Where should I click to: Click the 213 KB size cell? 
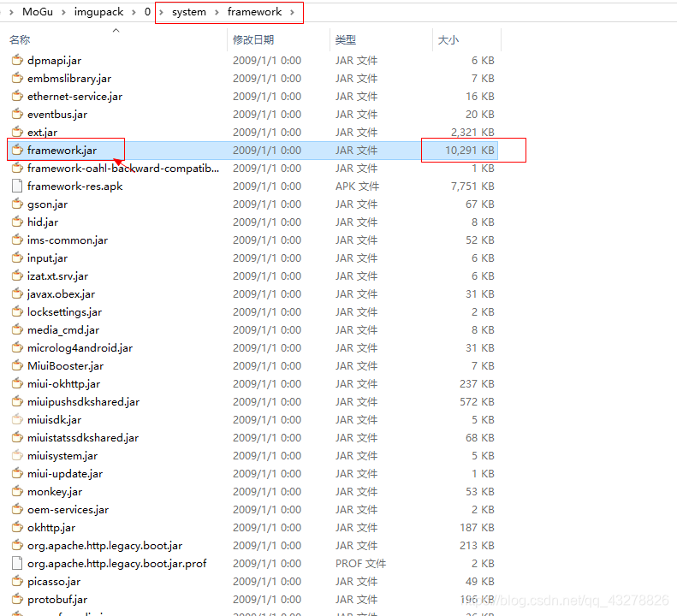(477, 546)
